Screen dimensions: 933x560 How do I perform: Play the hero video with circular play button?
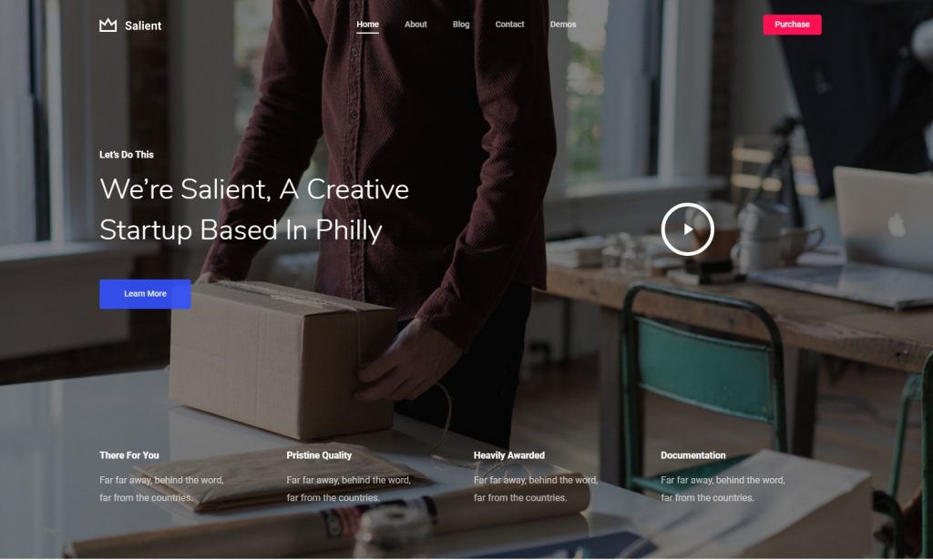687,229
